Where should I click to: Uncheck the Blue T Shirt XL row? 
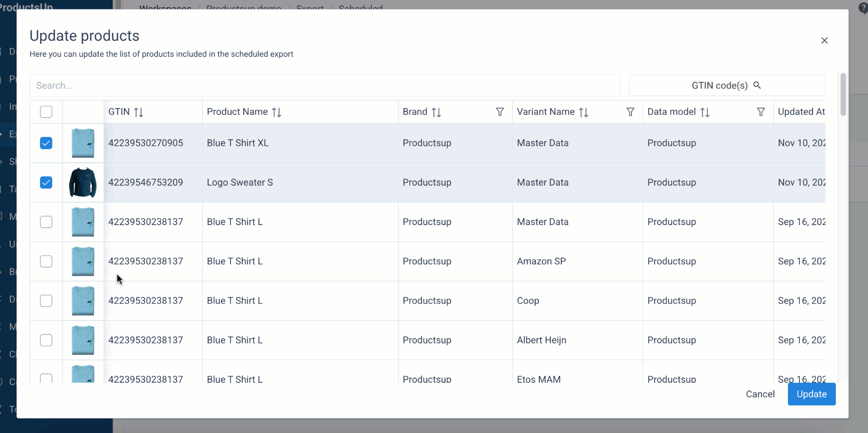[46, 143]
